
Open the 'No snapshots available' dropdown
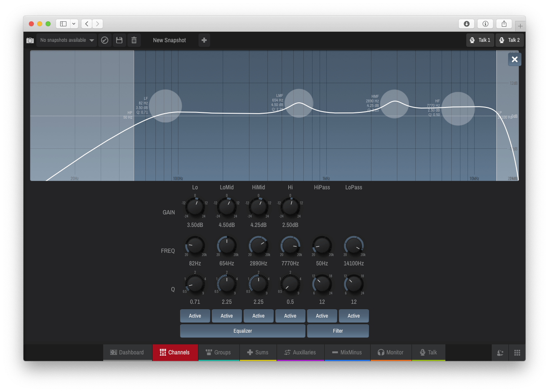coord(67,40)
